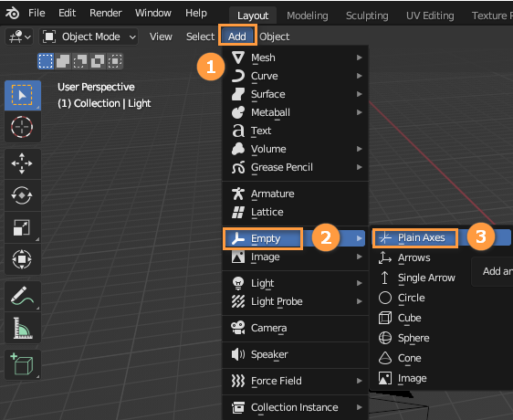This screenshot has height=420, width=513.
Task: Open the Render menu
Action: 106,13
